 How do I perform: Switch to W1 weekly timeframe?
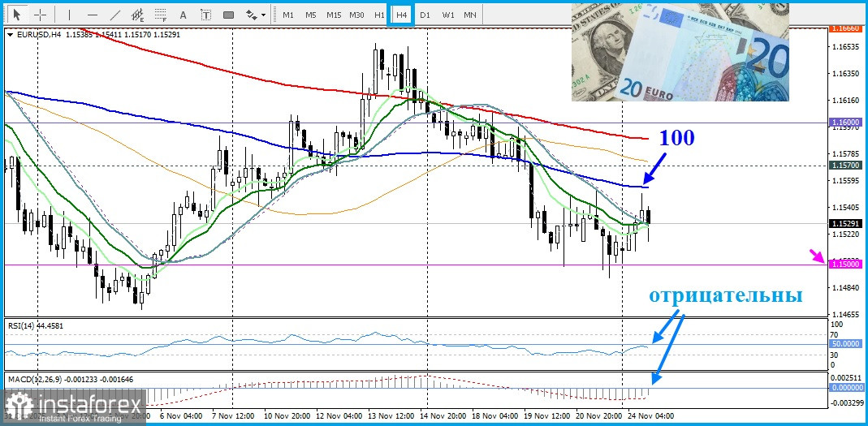point(448,15)
